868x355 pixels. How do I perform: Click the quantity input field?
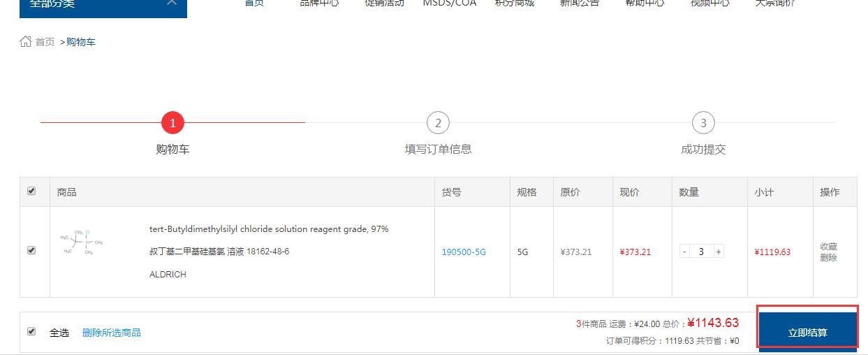[x=701, y=252]
